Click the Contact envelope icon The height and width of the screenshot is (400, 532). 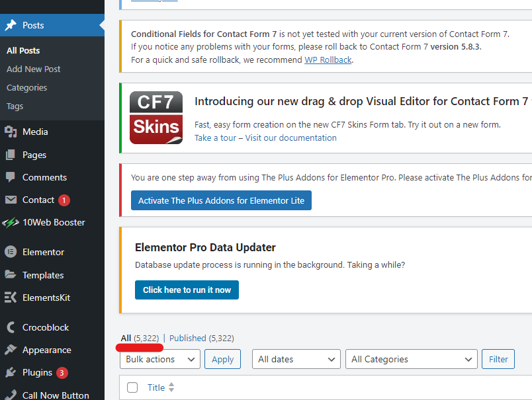(x=11, y=200)
